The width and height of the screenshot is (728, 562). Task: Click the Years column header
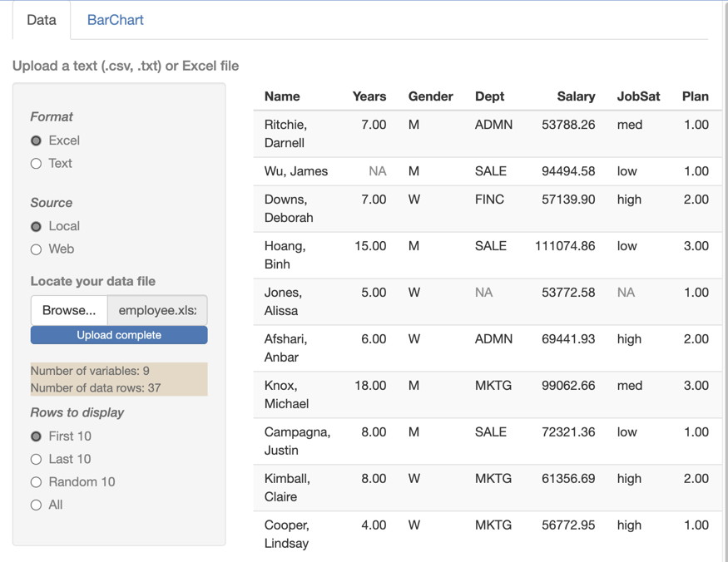369,96
